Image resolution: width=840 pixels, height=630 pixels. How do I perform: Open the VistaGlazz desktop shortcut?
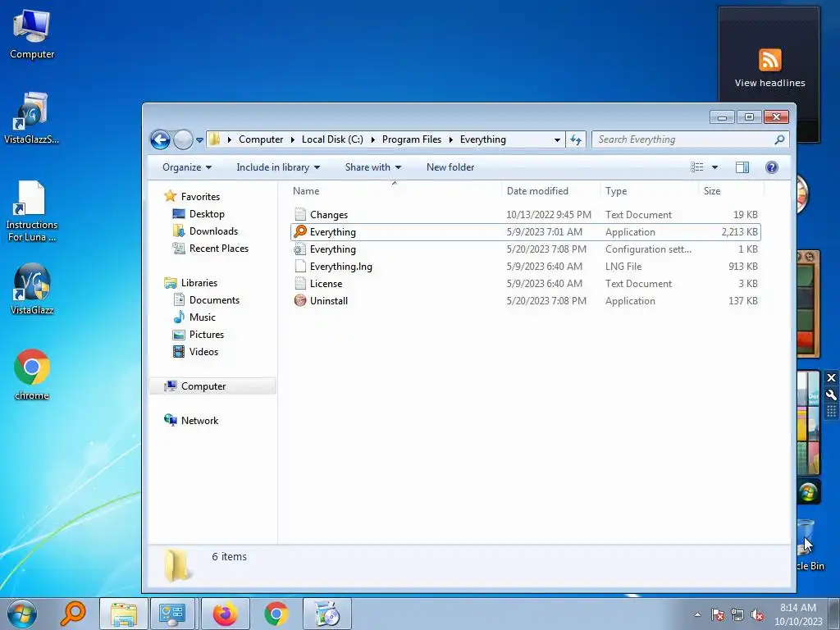pos(32,290)
